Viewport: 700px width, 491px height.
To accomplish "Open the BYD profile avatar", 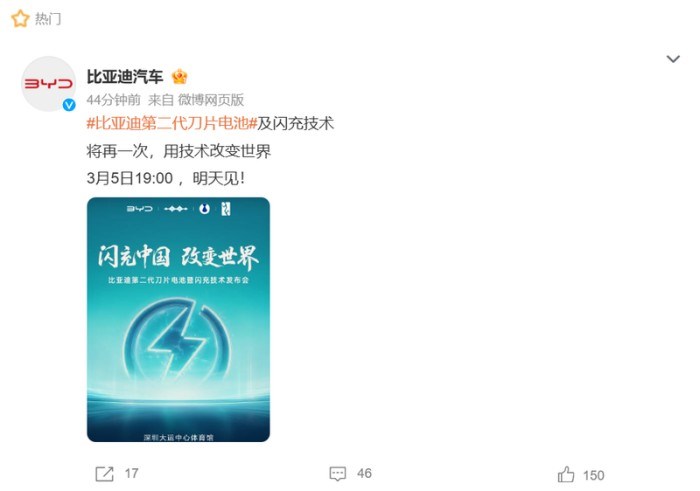I will point(49,83).
